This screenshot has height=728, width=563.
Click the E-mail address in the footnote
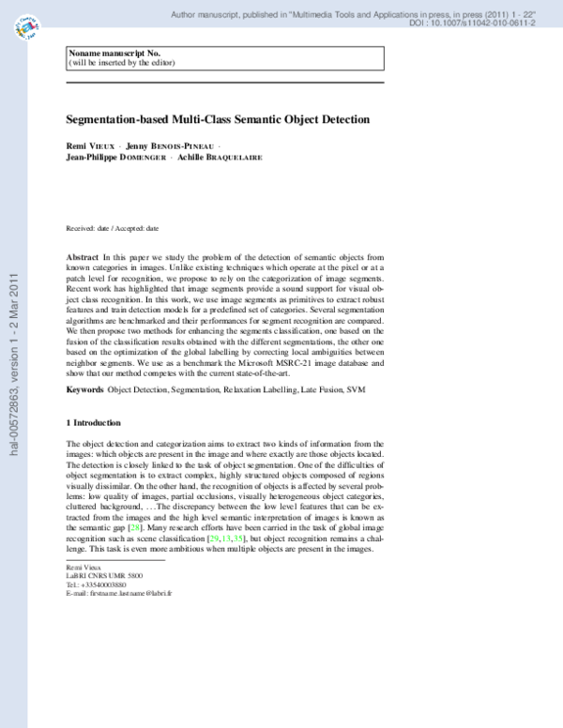(x=119, y=593)
